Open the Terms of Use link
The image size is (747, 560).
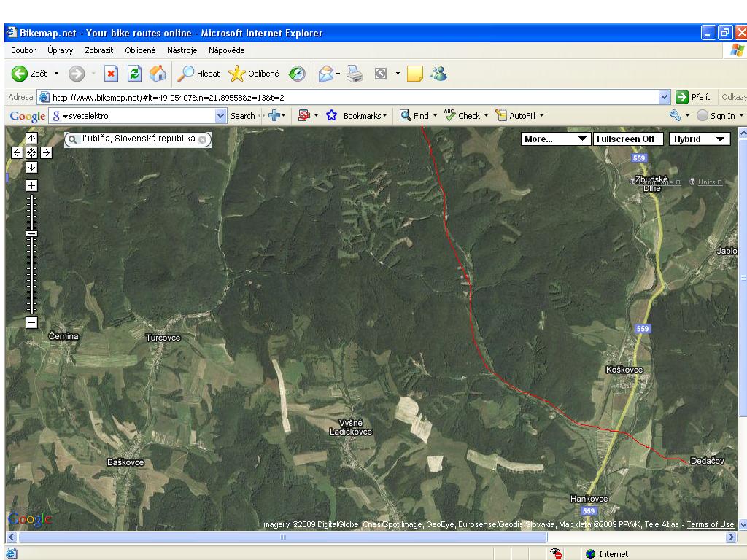pyautogui.click(x=710, y=524)
